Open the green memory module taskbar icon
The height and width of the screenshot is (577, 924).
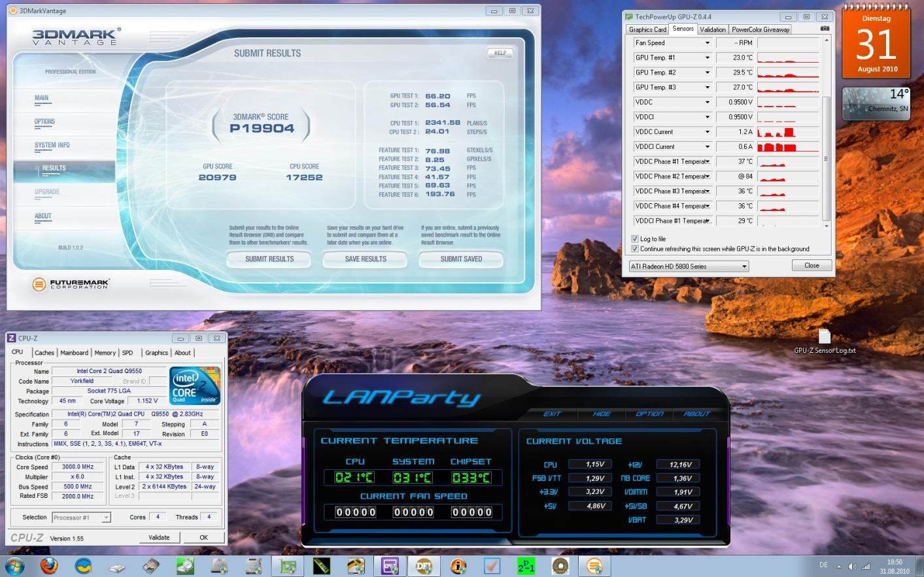point(322,566)
